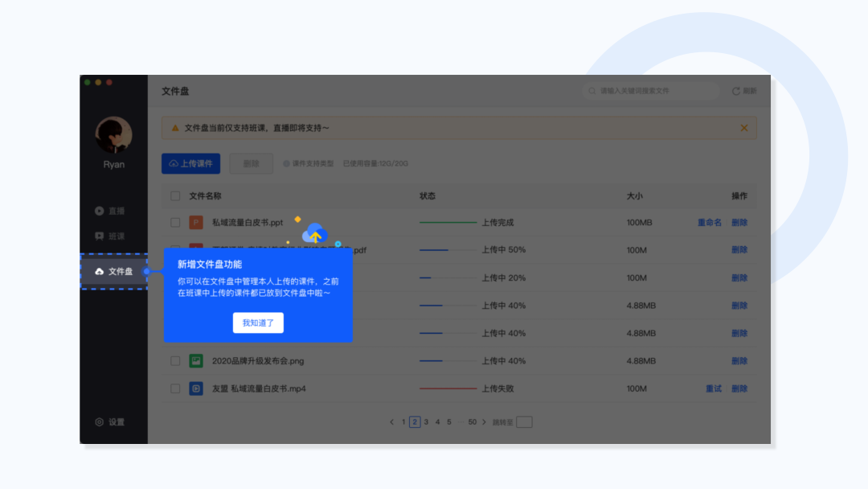Viewport: 868px width, 489px height.
Task: Go to page 1
Action: tap(403, 422)
